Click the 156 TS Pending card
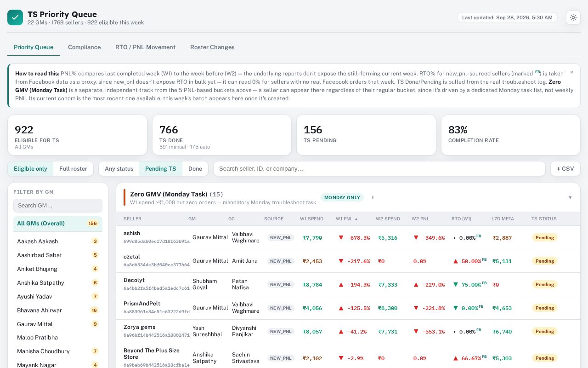588x368 pixels. pos(366,135)
